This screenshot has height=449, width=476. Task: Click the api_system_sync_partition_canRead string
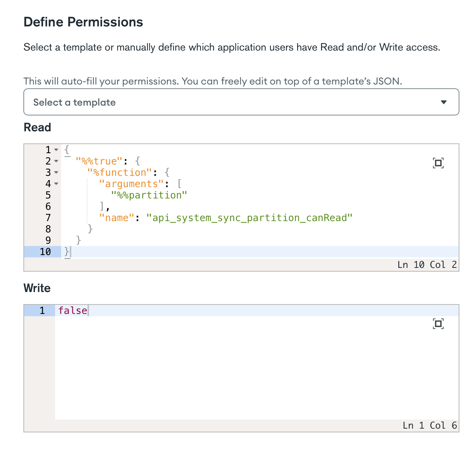pyautogui.click(x=249, y=218)
